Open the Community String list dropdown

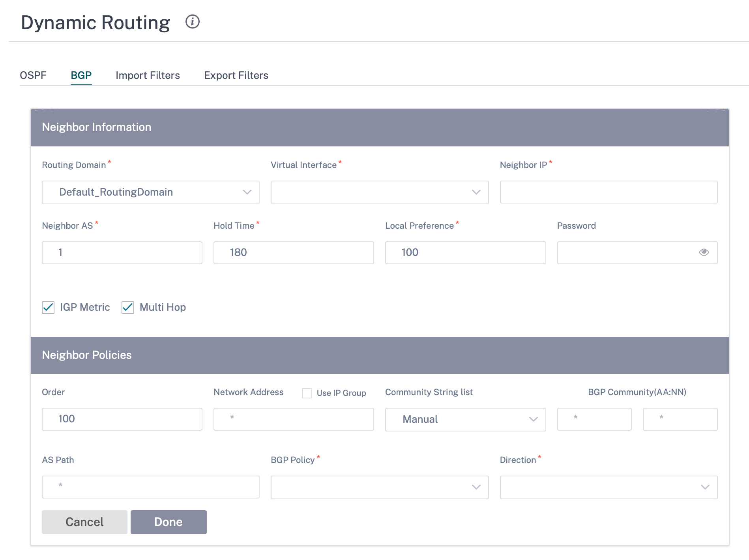[466, 419]
